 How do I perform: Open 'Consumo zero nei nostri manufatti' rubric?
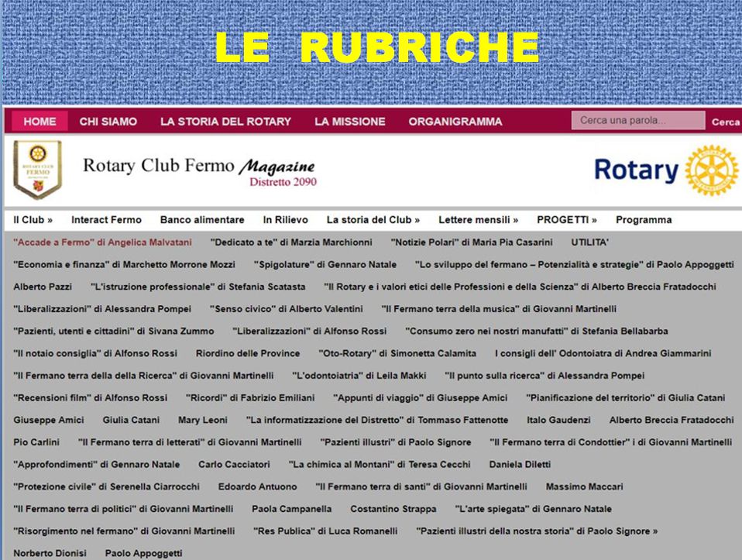pyautogui.click(x=537, y=332)
